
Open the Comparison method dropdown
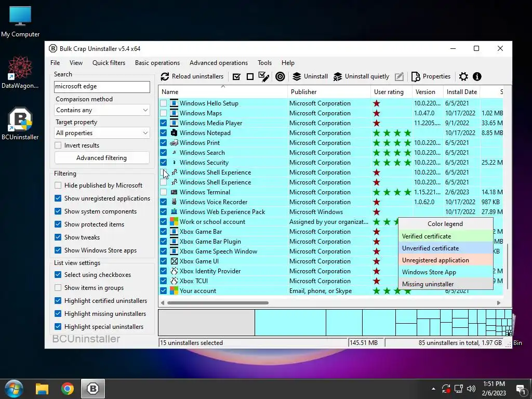102,110
